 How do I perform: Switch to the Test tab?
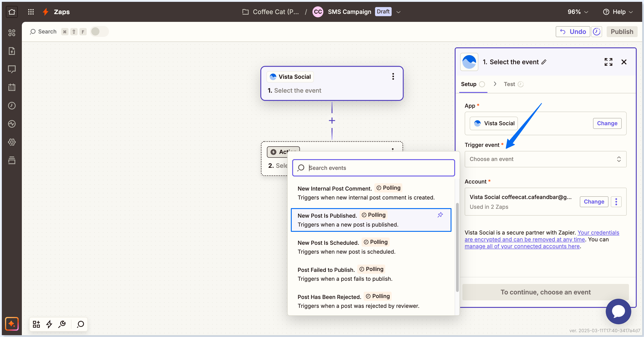(514, 84)
